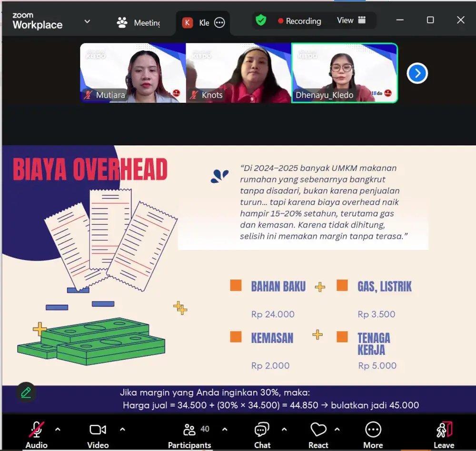476x451 pixels.
Task: Expand the Zoom Workplace dropdown chevron
Action: [x=87, y=21]
